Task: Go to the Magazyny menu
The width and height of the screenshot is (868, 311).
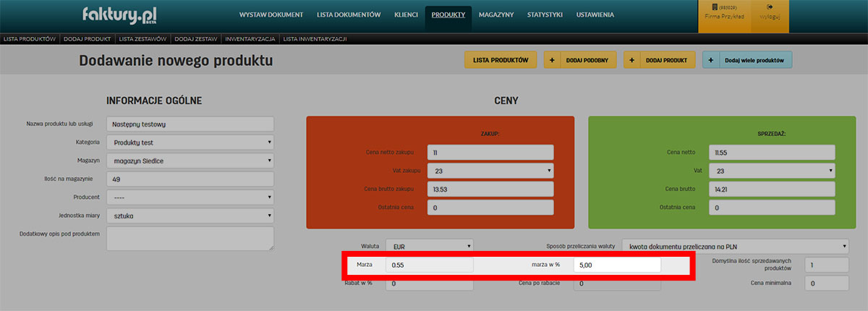Action: pos(495,14)
